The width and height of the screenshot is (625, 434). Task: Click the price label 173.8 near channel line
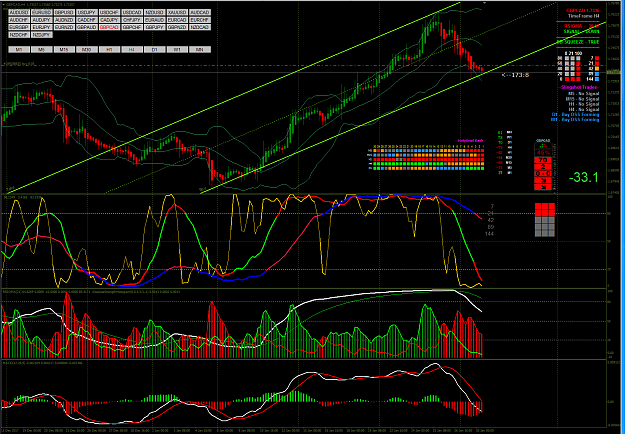tap(515, 75)
